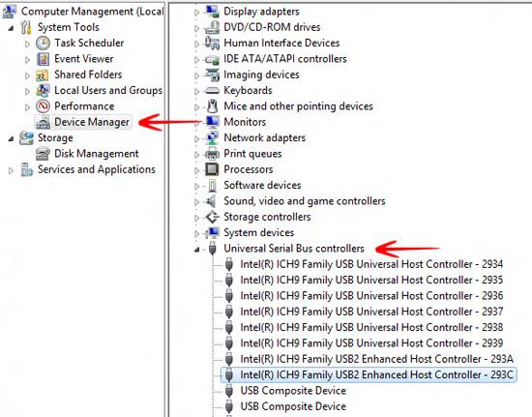The image size is (532, 417).
Task: Click the Event Viewer icon
Action: tap(43, 59)
